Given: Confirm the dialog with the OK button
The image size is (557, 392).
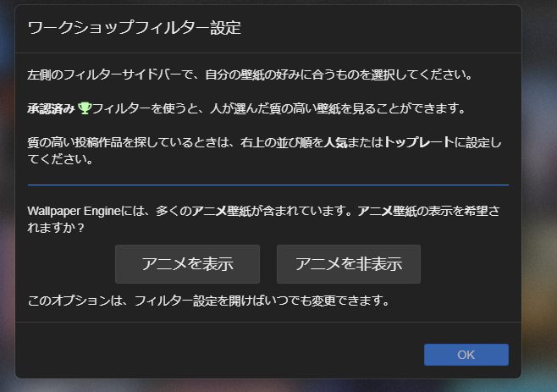Looking at the screenshot, I should click(466, 355).
